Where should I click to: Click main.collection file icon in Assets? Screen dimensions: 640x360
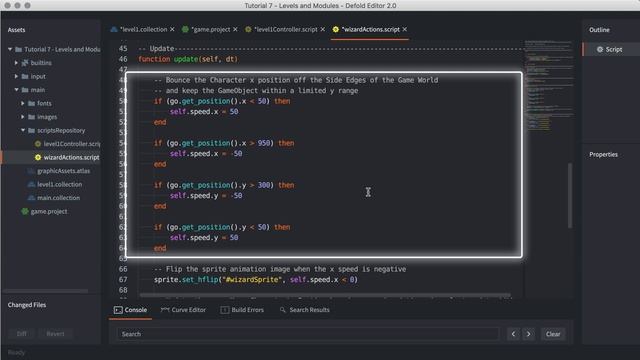click(31, 198)
